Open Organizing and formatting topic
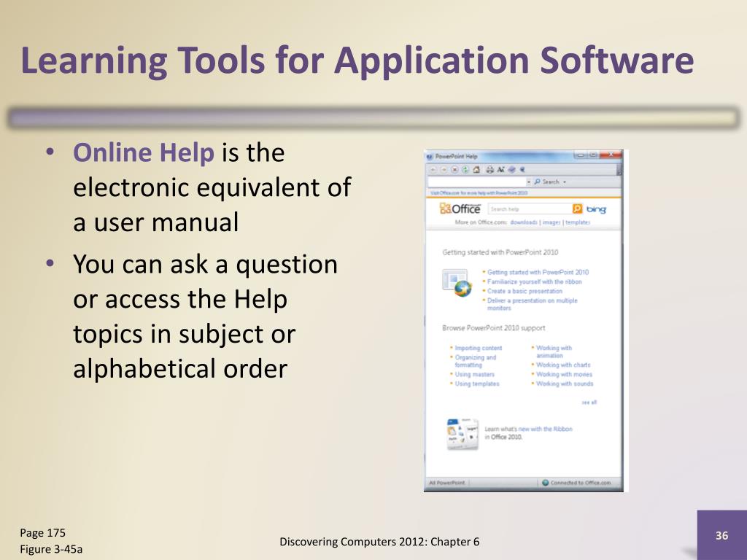 476,361
